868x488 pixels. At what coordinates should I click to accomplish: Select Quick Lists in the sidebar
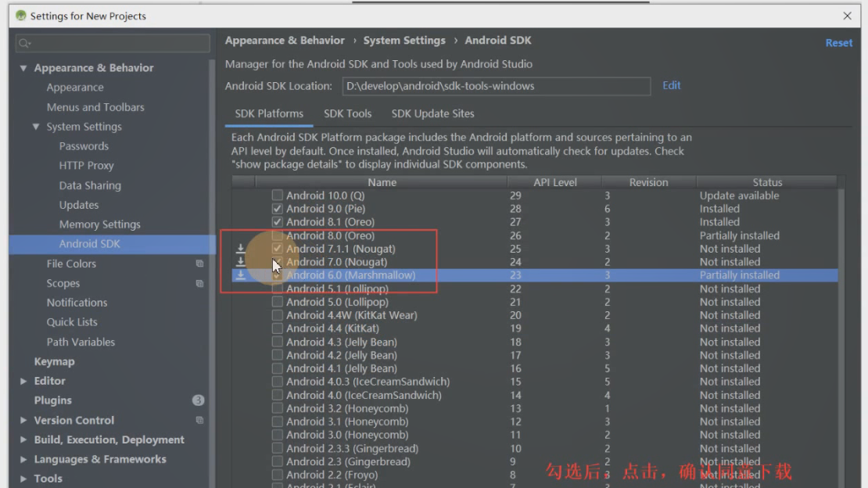pyautogui.click(x=72, y=322)
